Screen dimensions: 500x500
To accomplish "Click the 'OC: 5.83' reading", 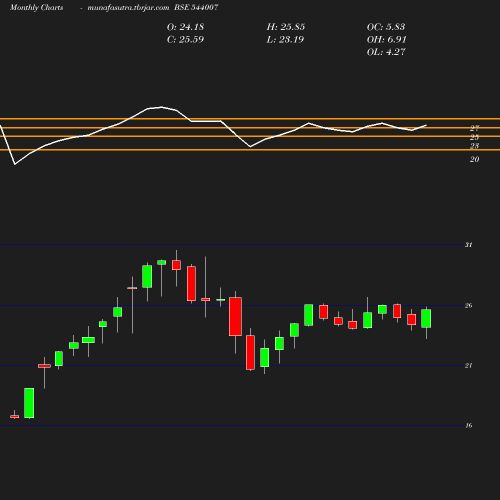I will pos(386,27).
